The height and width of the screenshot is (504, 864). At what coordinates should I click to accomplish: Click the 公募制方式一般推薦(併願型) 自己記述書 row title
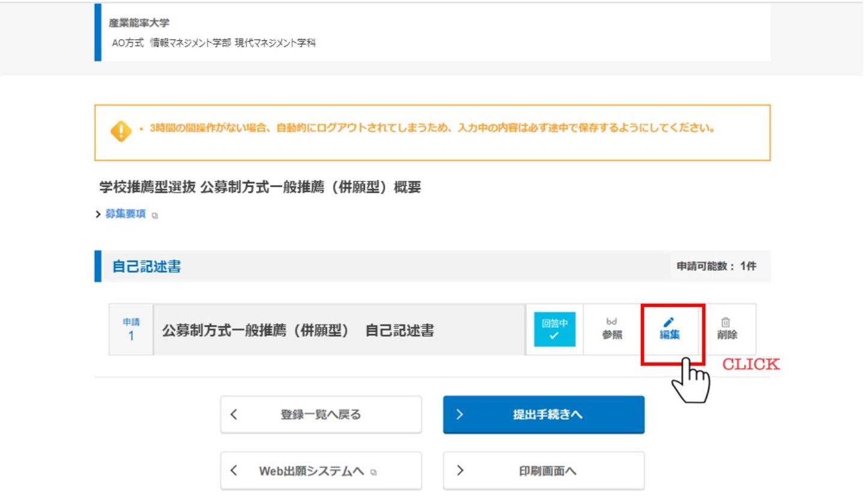coord(298,330)
